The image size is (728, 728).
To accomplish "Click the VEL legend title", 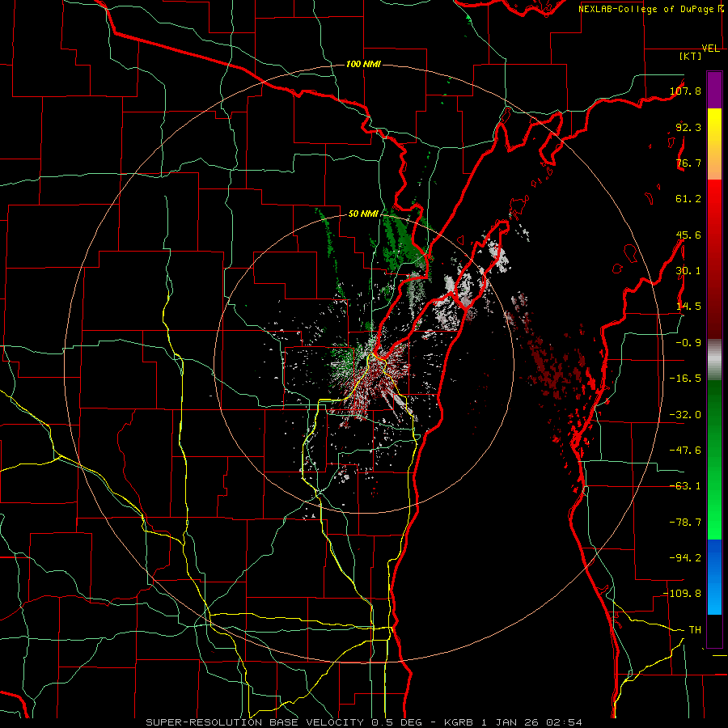I will pyautogui.click(x=711, y=49).
